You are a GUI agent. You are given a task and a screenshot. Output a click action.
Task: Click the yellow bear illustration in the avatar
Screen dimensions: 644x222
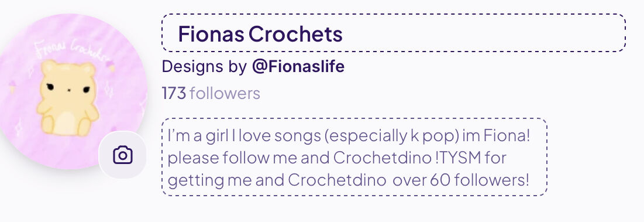68,98
